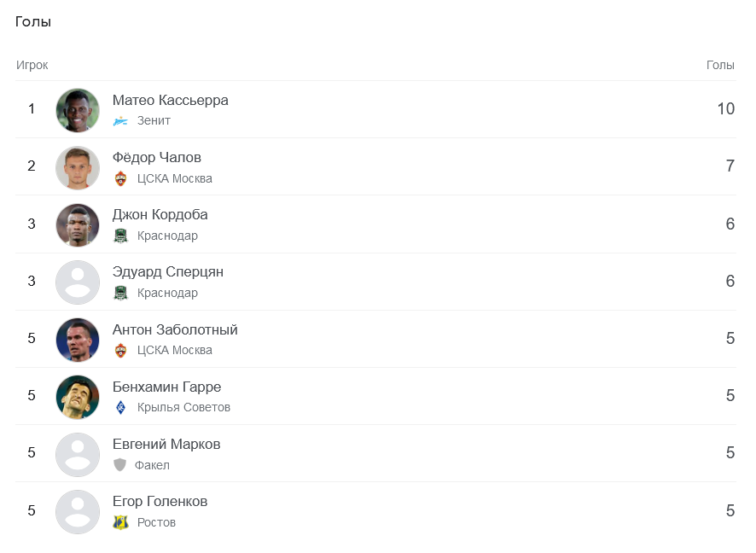The width and height of the screenshot is (756, 553).
Task: Click the Крылья Советов club logo
Action: pos(120,408)
